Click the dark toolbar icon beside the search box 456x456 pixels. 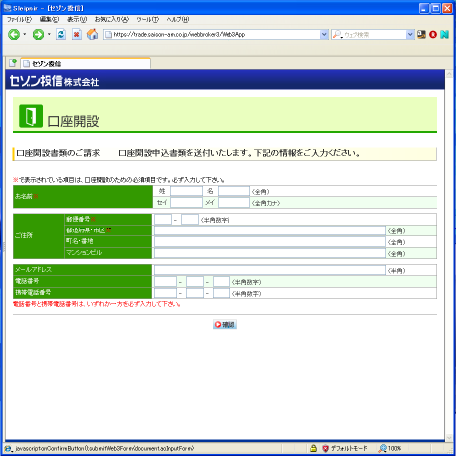click(x=421, y=34)
